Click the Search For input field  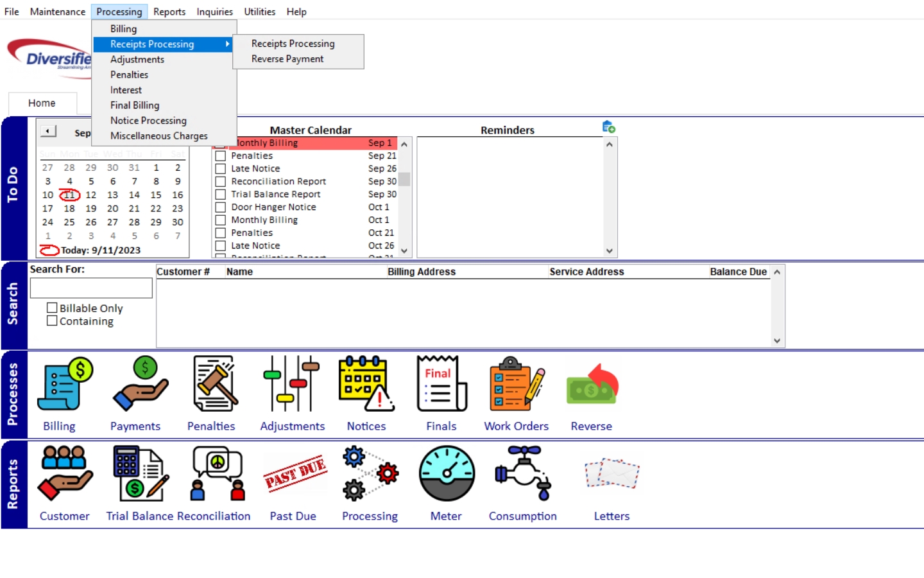(x=91, y=288)
